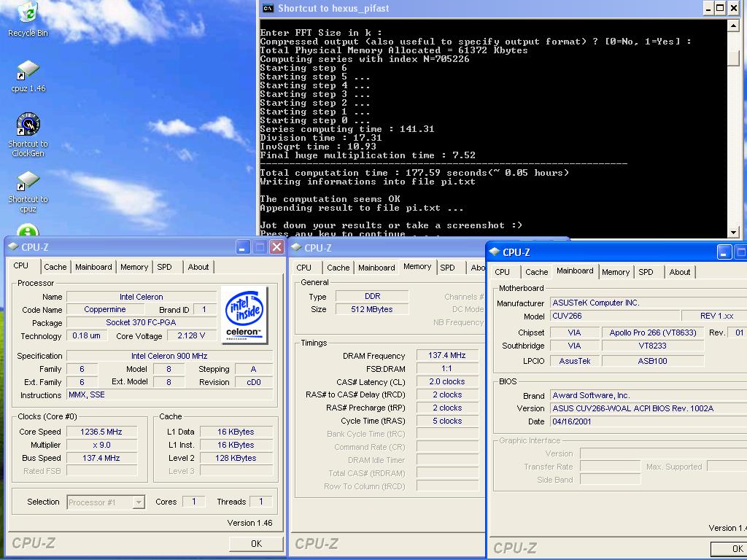747x560 pixels.
Task: Minimize the right CPU-Z Mainboard window
Action: click(x=724, y=252)
